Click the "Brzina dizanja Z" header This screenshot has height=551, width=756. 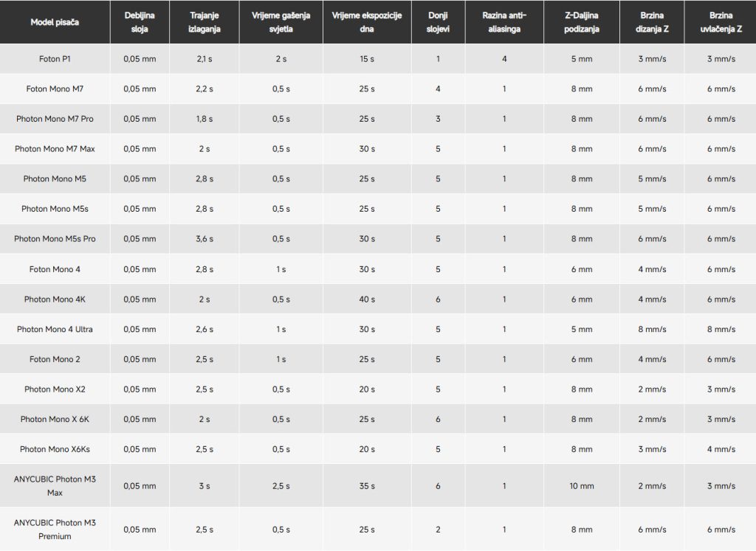(652, 22)
